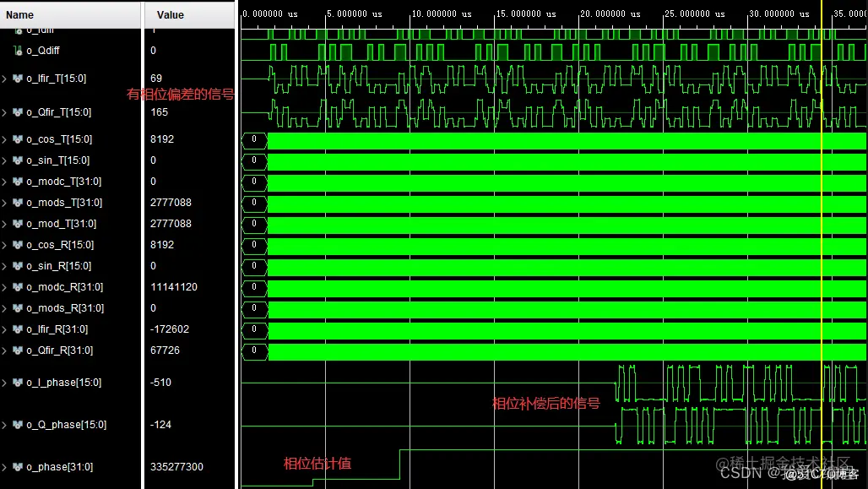
Task: Expand the o_phase[31:0] signal bus
Action: point(4,467)
